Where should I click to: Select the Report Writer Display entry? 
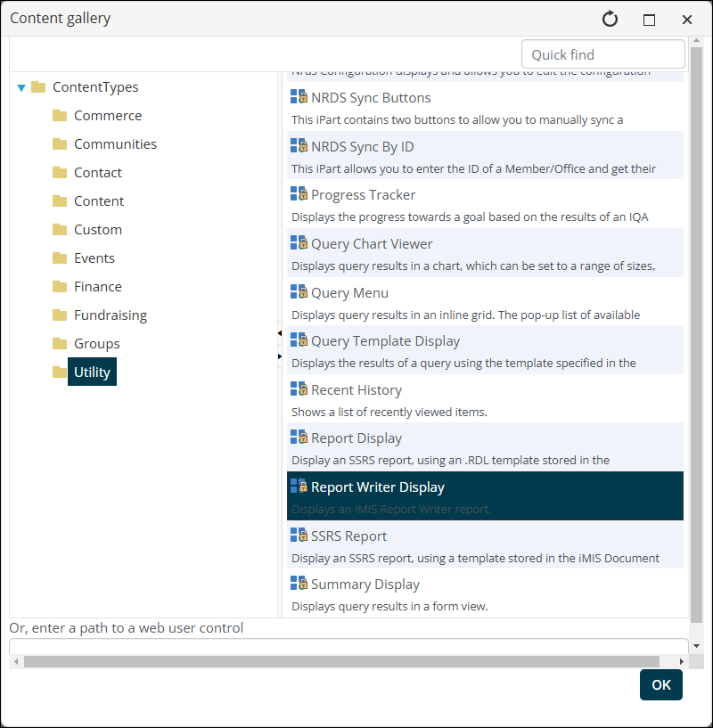(378, 487)
